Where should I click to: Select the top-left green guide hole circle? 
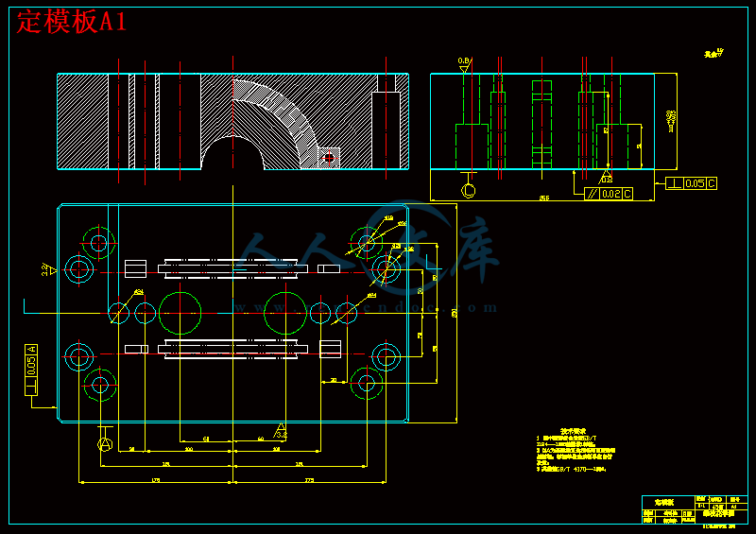(98, 242)
